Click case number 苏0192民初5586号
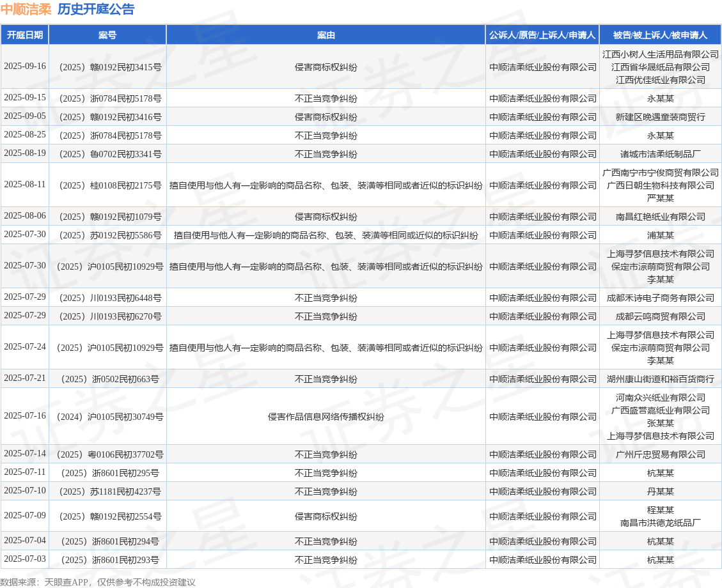This screenshot has width=722, height=588. [x=110, y=235]
